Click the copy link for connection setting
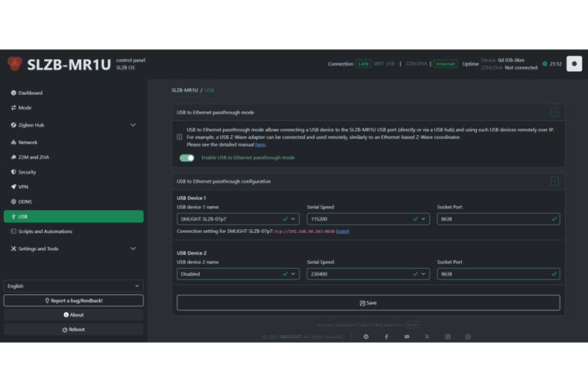This screenshot has height=392, width=588. click(x=342, y=231)
